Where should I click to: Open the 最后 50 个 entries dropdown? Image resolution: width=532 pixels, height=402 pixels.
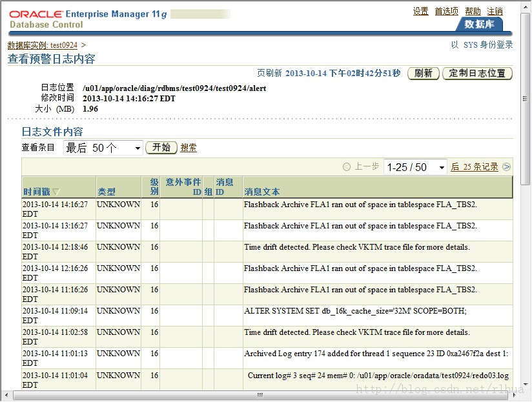(103, 148)
